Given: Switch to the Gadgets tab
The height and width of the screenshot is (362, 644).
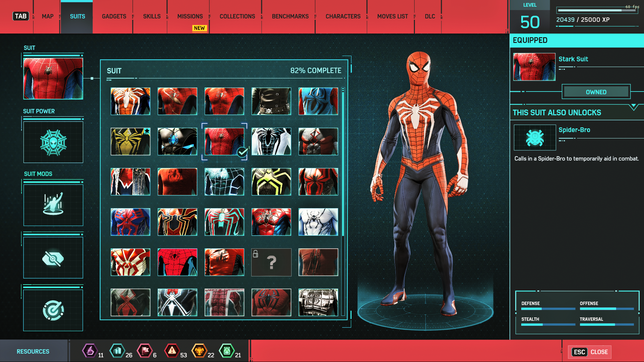Looking at the screenshot, I should pos(114,16).
